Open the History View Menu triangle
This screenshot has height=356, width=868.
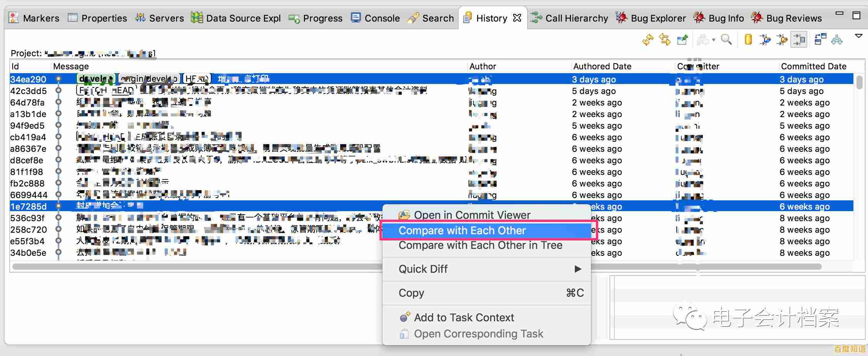coord(858,36)
